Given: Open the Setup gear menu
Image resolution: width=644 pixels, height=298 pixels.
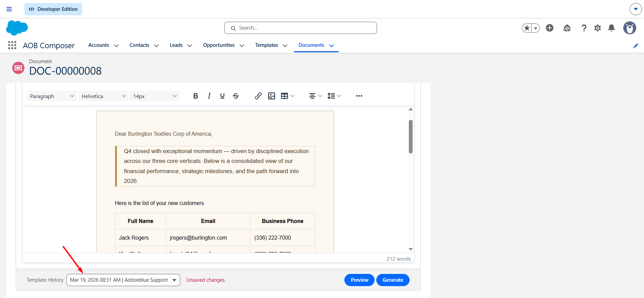Looking at the screenshot, I should (x=598, y=28).
